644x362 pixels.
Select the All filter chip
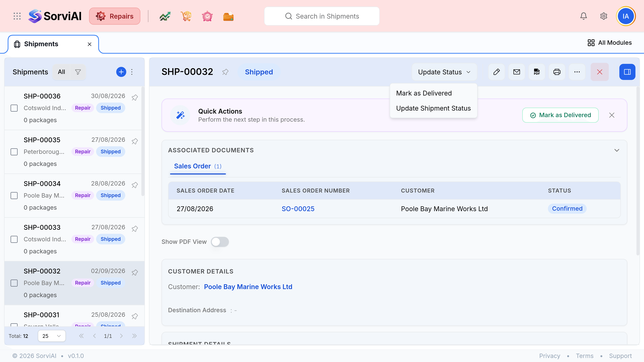62,72
